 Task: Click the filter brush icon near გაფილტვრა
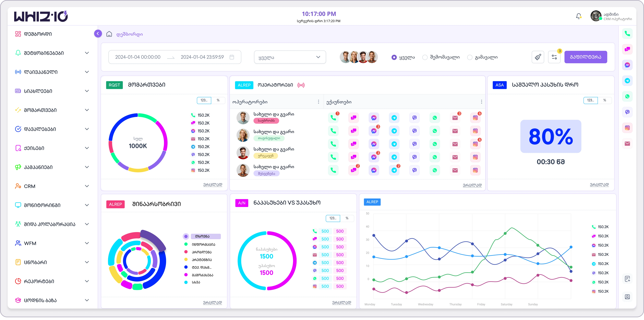click(x=538, y=57)
